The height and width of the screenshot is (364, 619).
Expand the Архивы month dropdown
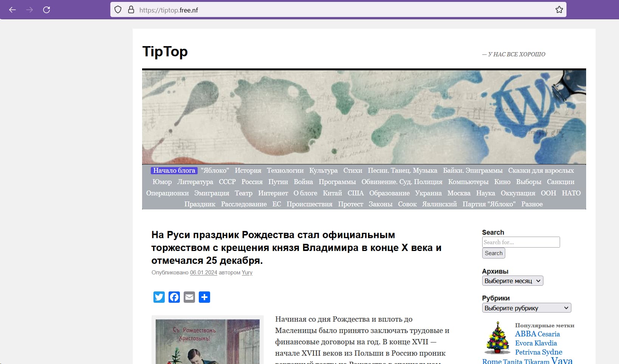pos(512,281)
